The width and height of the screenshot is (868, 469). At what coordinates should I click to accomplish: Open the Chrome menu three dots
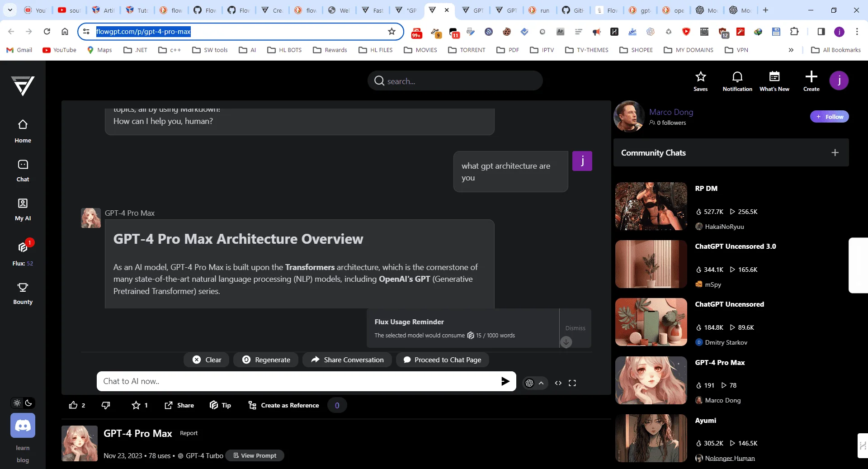857,31
